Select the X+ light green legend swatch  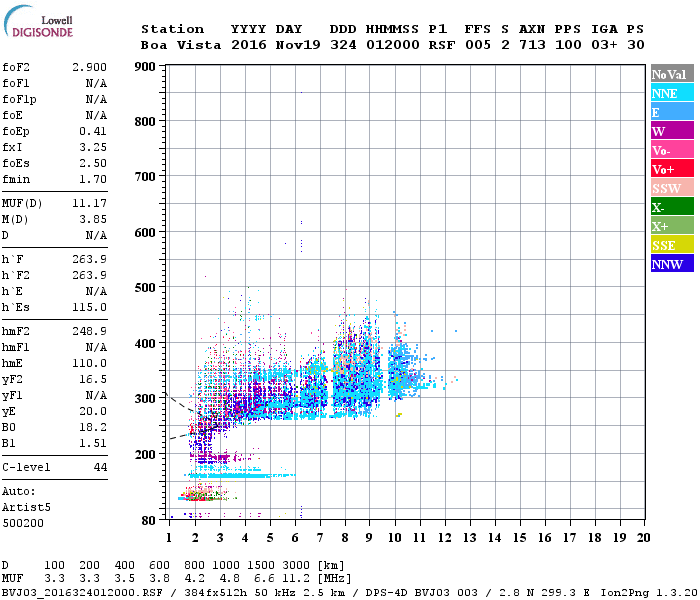tap(672, 225)
